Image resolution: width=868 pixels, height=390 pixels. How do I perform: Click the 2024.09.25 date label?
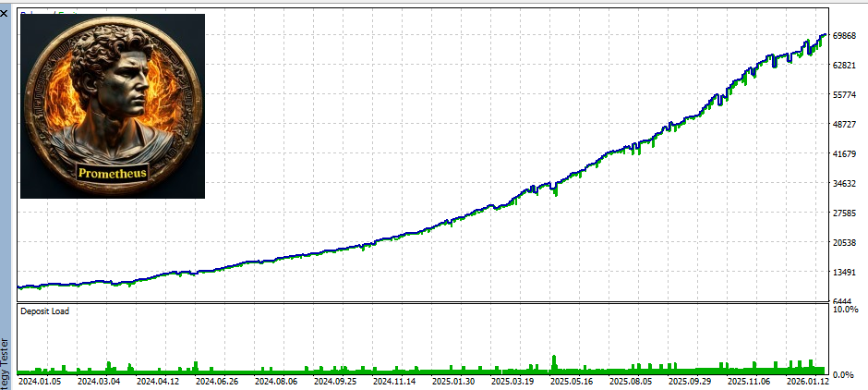coord(335,381)
